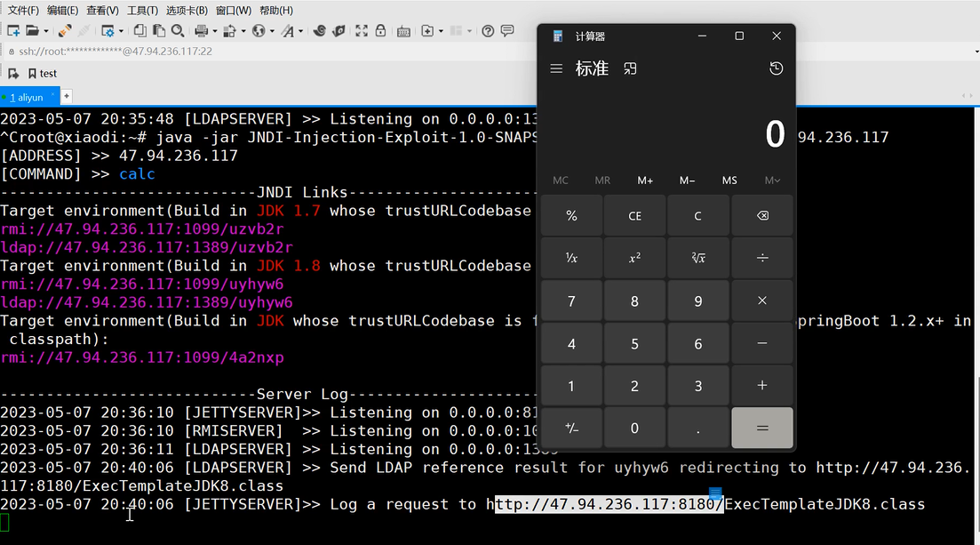The height and width of the screenshot is (545, 980).
Task: Click the feedback speech bubble icon
Action: [x=507, y=30]
